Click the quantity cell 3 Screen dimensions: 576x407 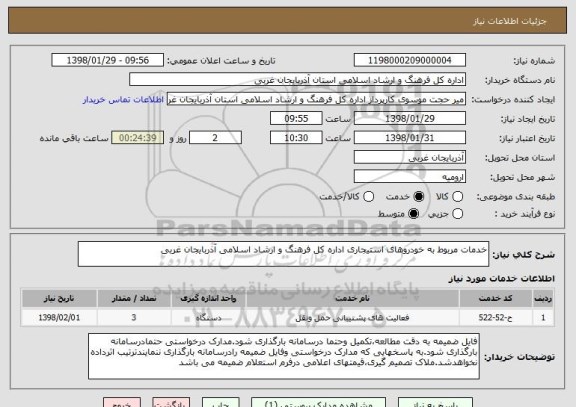134,318
